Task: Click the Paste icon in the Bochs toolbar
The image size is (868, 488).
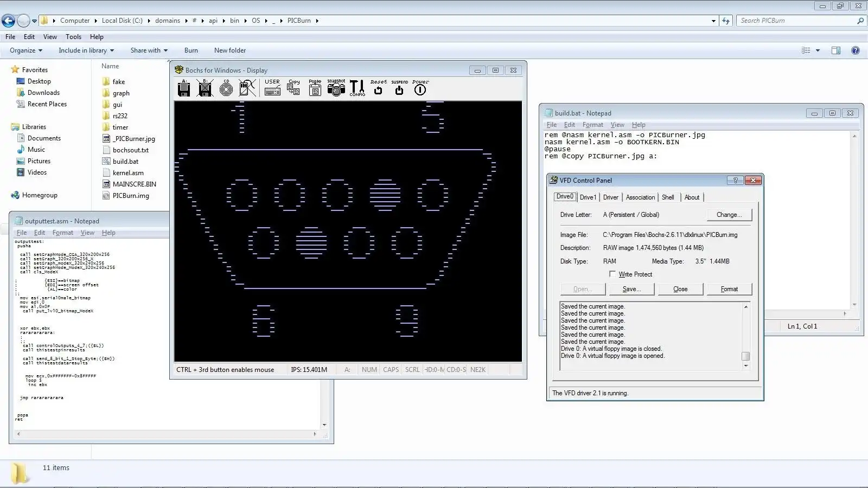Action: [x=315, y=88]
